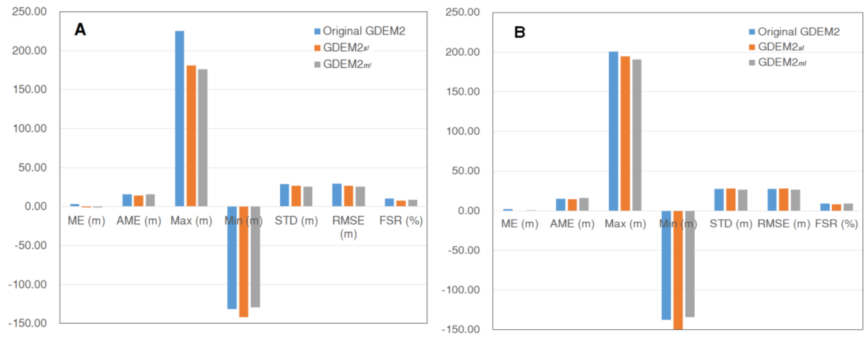The width and height of the screenshot is (868, 341).
Task: Click the orange GDEM2sl swatch in chart B
Action: (x=752, y=47)
